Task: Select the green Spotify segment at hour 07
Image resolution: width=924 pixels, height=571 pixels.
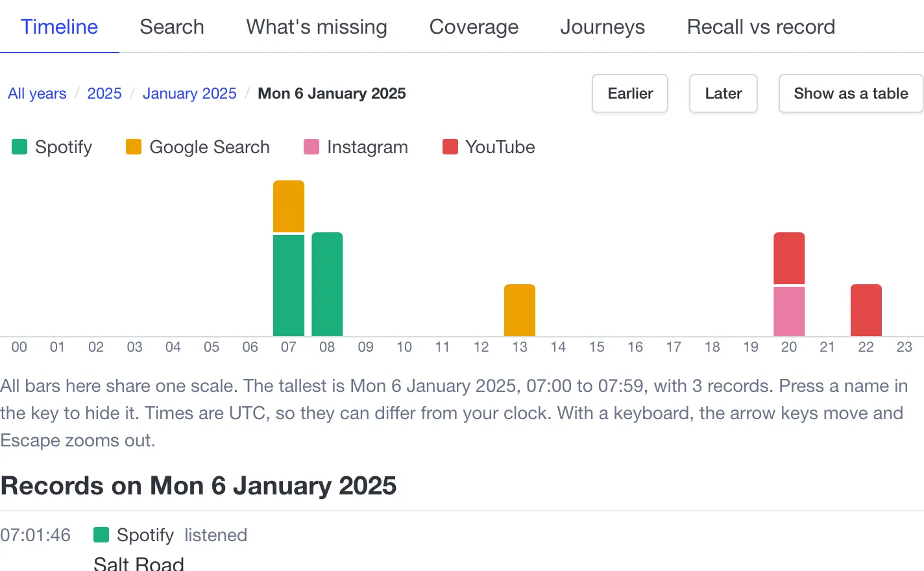Action: (x=289, y=285)
